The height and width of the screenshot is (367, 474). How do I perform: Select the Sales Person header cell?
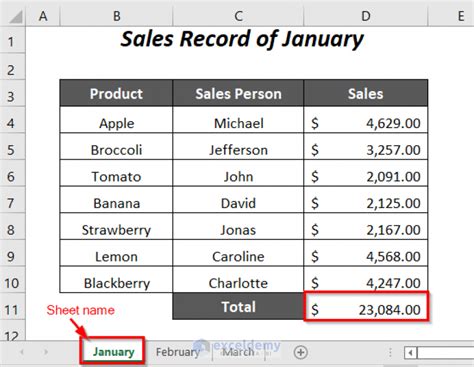(x=238, y=93)
